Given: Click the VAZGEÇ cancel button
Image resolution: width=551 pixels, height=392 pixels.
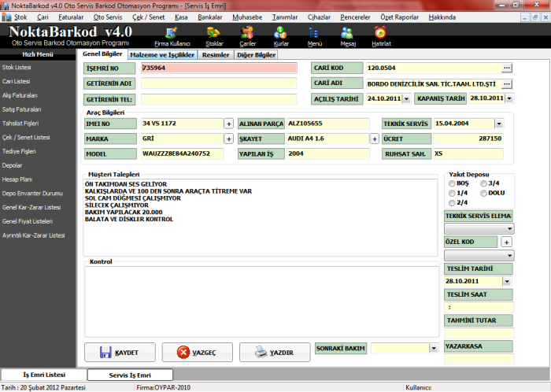Looking at the screenshot, I should point(197,353).
